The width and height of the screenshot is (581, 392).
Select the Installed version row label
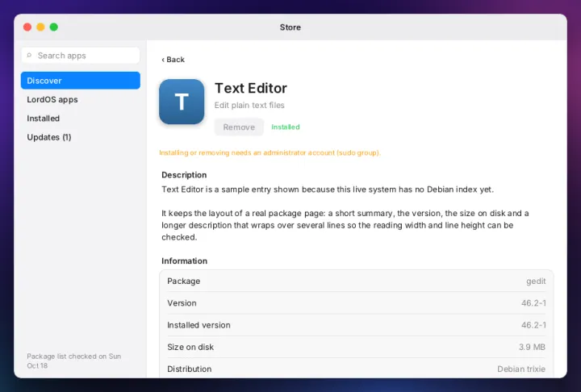click(199, 325)
